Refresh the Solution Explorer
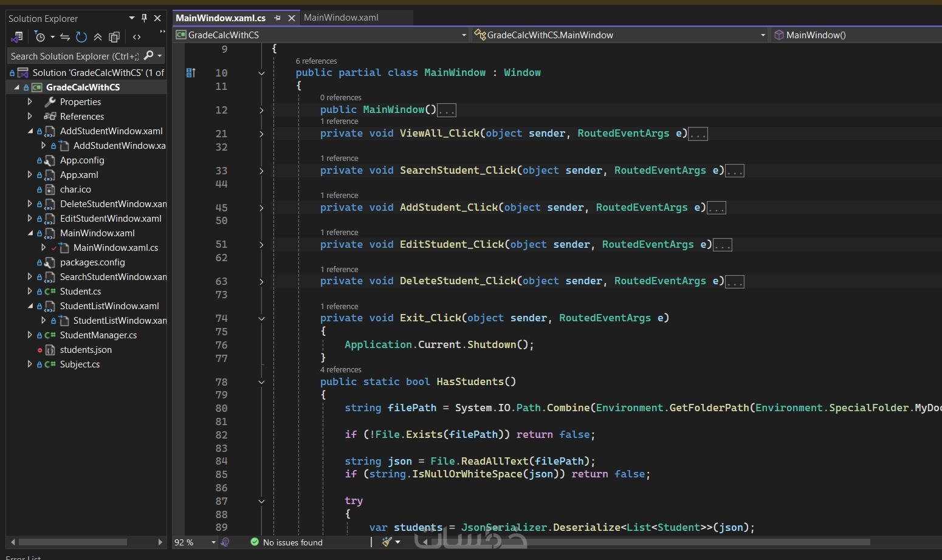This screenshot has height=560, width=942. (x=81, y=37)
